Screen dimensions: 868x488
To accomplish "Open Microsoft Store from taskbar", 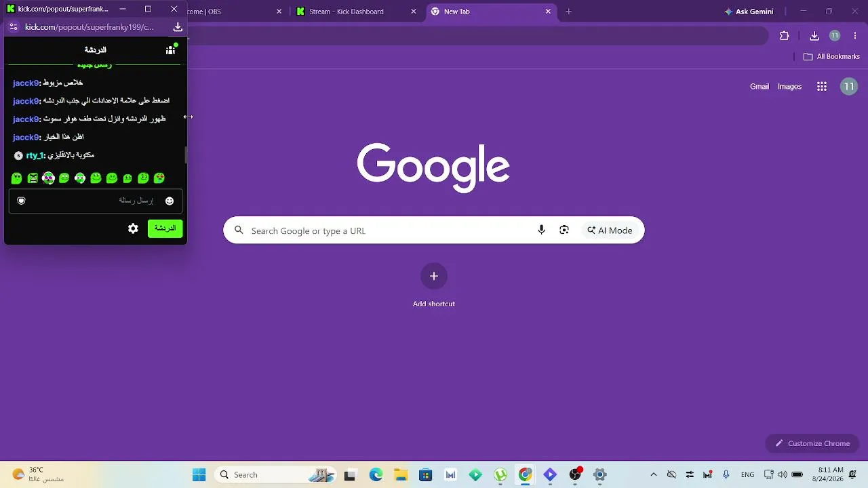I will (425, 474).
